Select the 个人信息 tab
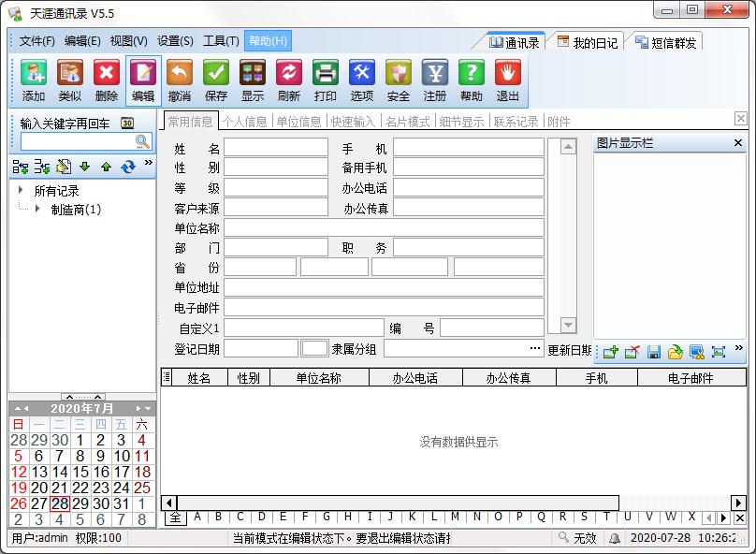 pyautogui.click(x=244, y=122)
